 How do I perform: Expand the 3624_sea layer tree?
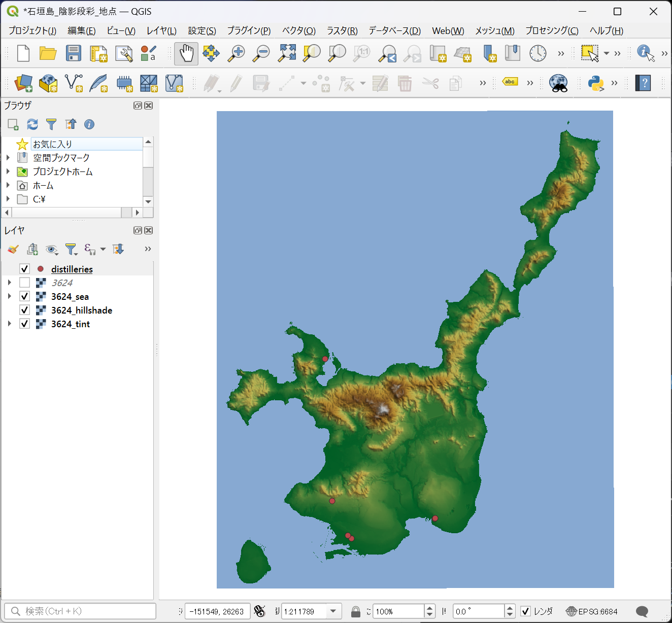click(9, 296)
